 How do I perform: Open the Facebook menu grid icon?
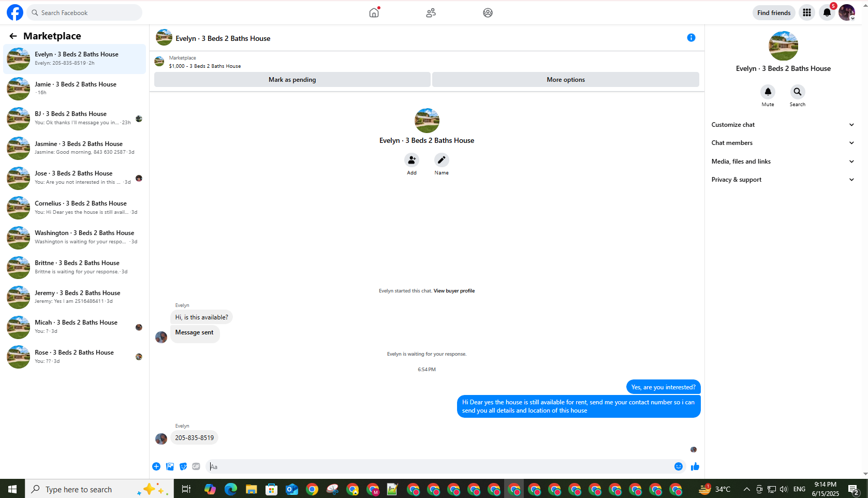(x=807, y=12)
